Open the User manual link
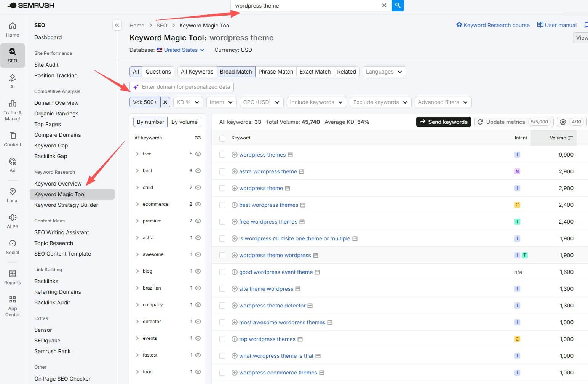Image resolution: width=588 pixels, height=384 pixels. (557, 25)
